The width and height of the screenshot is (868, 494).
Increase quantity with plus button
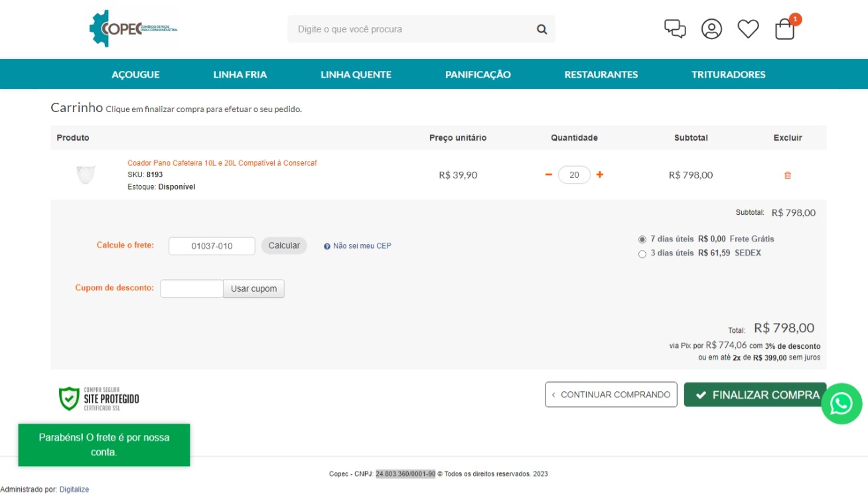[x=600, y=174]
